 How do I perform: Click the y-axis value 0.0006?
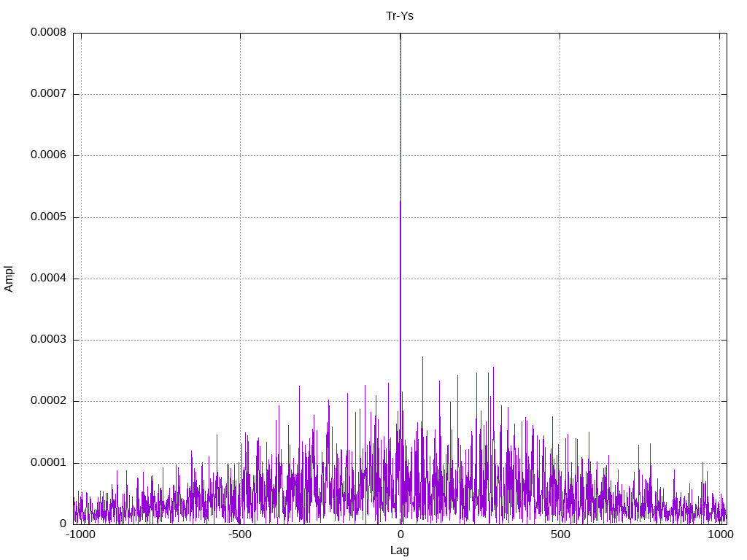tap(48, 155)
